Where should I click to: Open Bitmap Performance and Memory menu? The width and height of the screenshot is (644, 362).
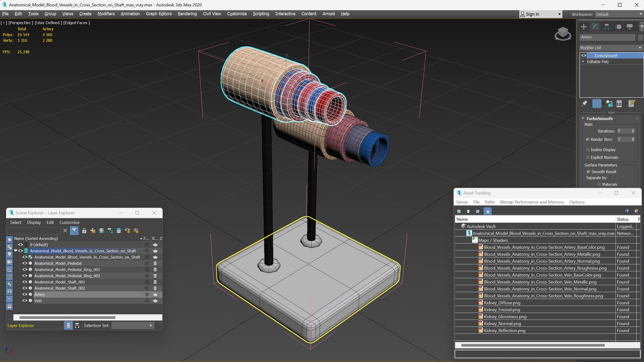532,202
